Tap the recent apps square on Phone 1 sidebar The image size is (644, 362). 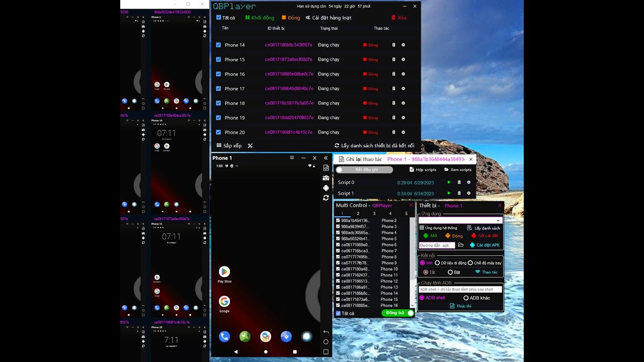tap(326, 352)
